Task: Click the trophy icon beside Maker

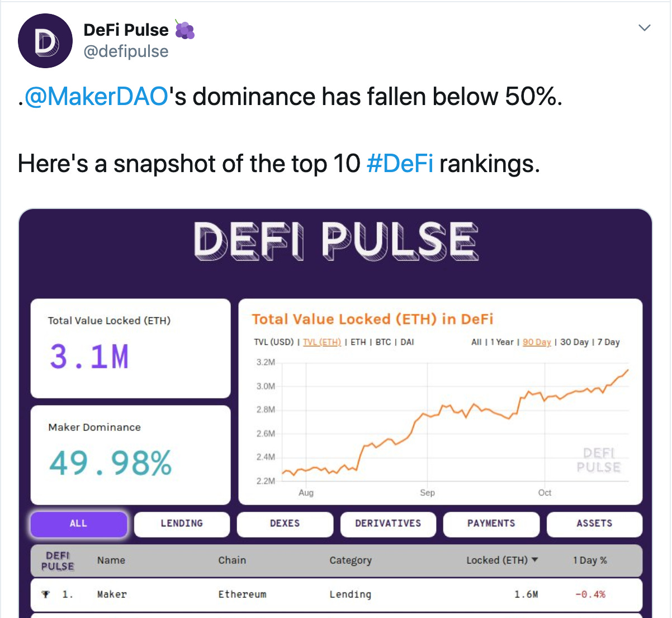Action: (x=46, y=594)
